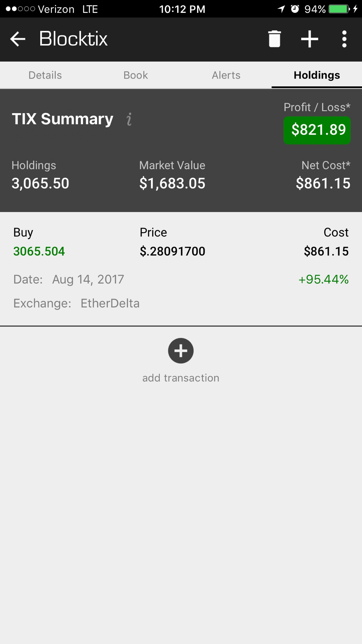Tap the Exchange EtherDelta row

pyautogui.click(x=76, y=303)
